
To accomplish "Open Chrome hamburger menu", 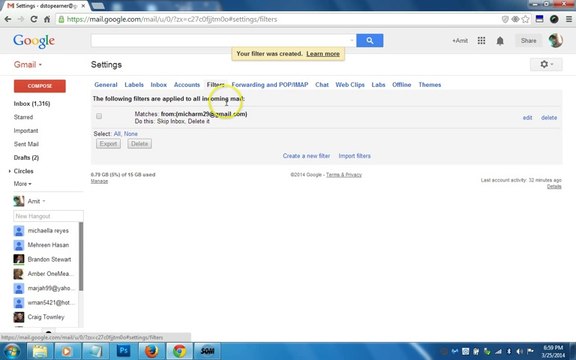I will tap(568, 19).
